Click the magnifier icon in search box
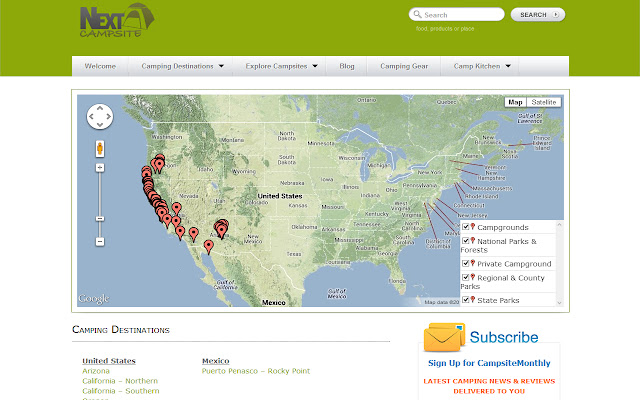Viewport: 640px width, 400px height. 417,14
